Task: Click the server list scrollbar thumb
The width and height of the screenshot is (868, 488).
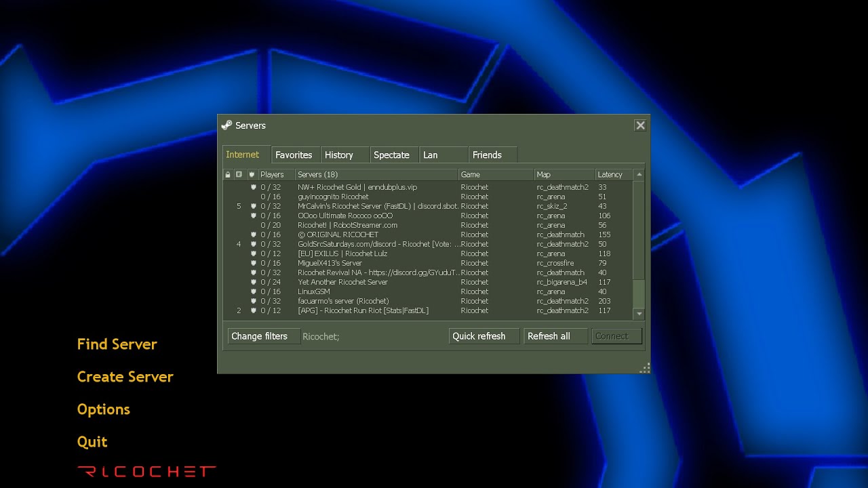Action: coord(639,230)
